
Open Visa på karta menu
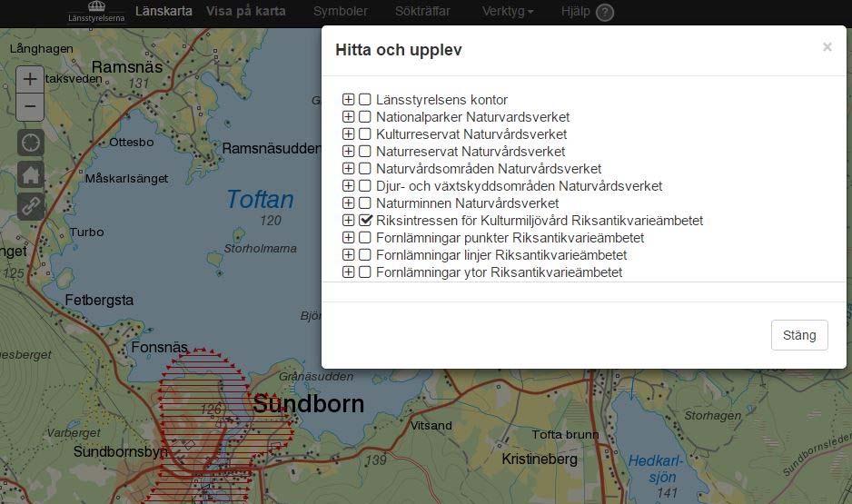pos(245,12)
